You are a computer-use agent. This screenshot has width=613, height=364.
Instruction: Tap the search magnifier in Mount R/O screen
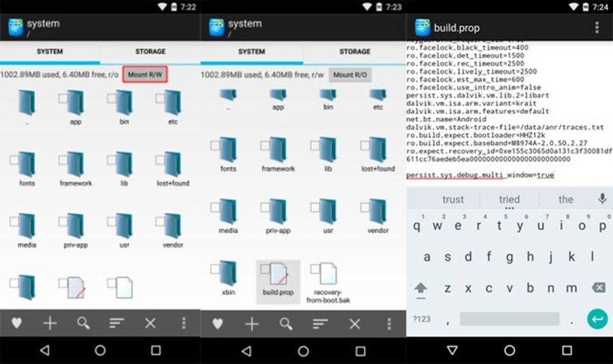coord(286,323)
